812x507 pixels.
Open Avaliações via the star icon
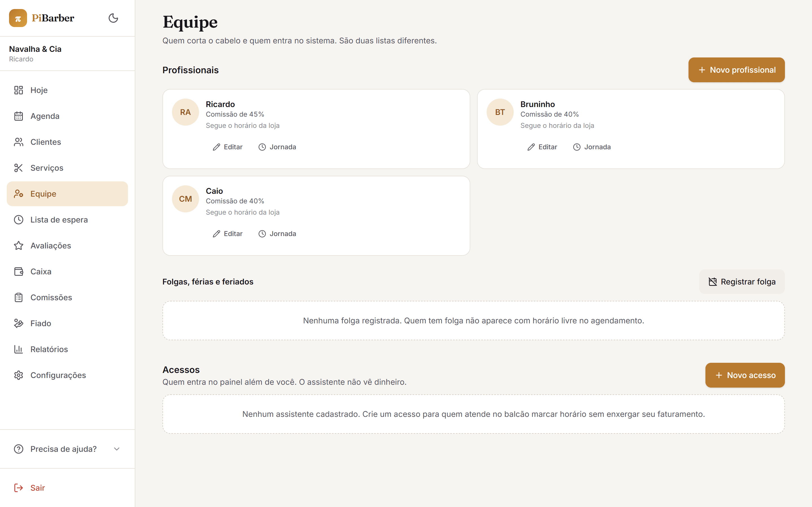point(18,245)
